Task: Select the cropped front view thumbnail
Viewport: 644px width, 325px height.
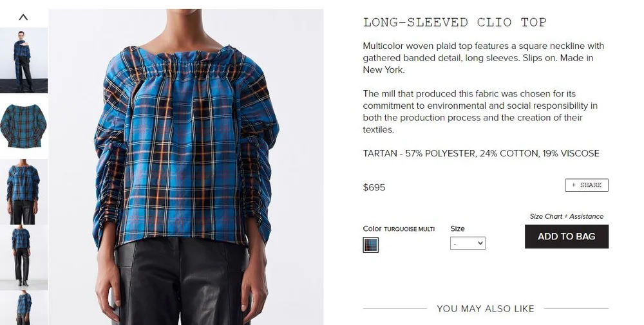Action: 24,192
